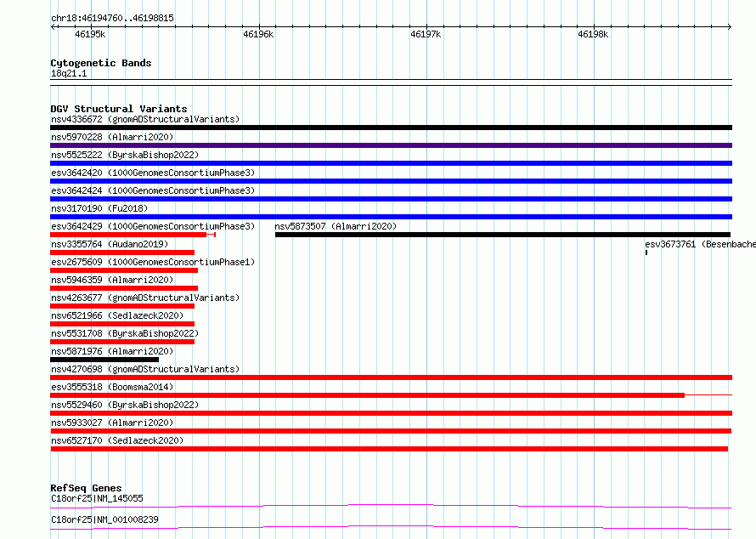Screen dimensions: 756x539
Task: Click the red bar under esv2675609
Action: pyautogui.click(x=124, y=270)
